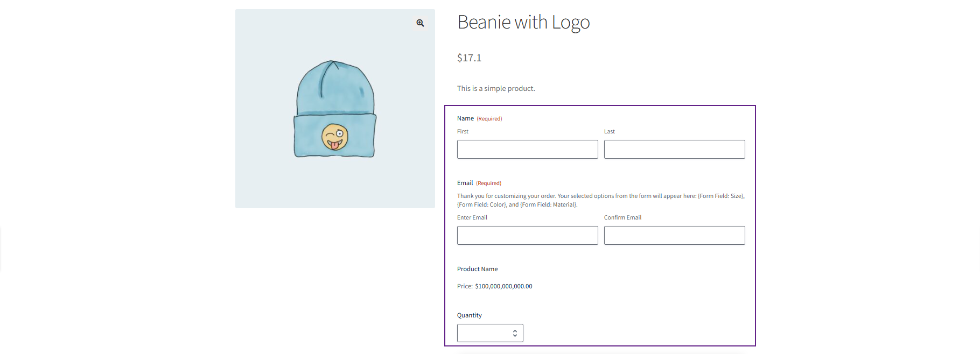
Task: Click the 'This is a simple product.' description
Action: click(x=496, y=89)
